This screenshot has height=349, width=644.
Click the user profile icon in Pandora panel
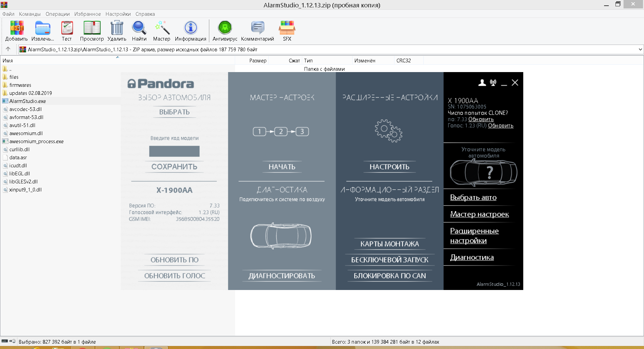tap(482, 83)
